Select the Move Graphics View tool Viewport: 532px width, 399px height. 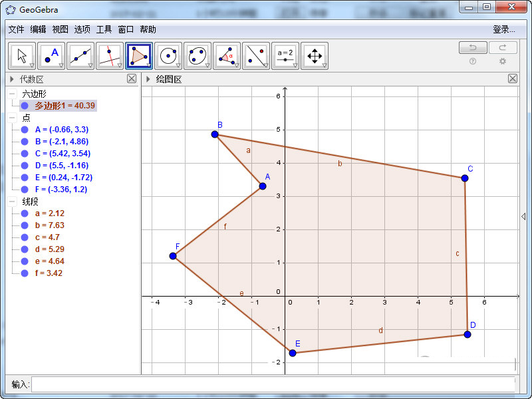click(315, 56)
